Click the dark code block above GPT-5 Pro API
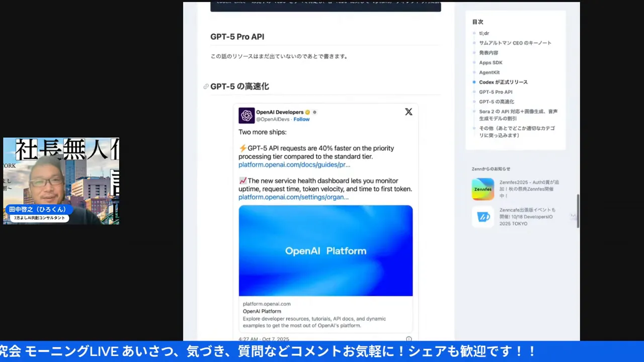This screenshot has height=362, width=644. [326, 6]
